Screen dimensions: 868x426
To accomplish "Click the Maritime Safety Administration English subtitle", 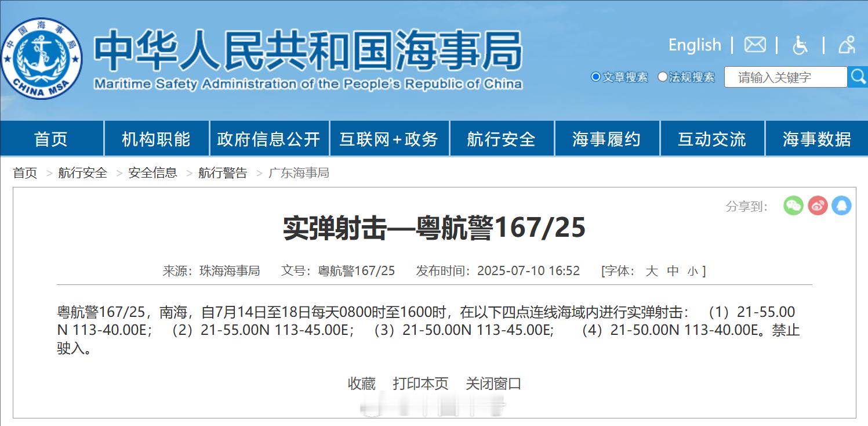I will click(x=308, y=84).
